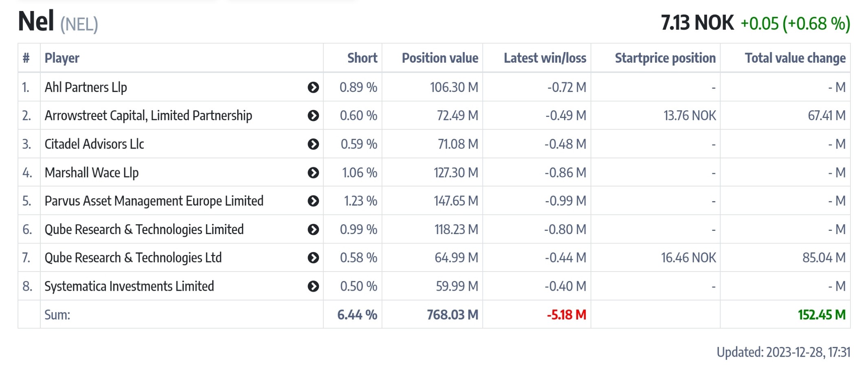Select Arrowstreet Capital, Limited Partnership name
The height and width of the screenshot is (377, 868).
coord(148,116)
